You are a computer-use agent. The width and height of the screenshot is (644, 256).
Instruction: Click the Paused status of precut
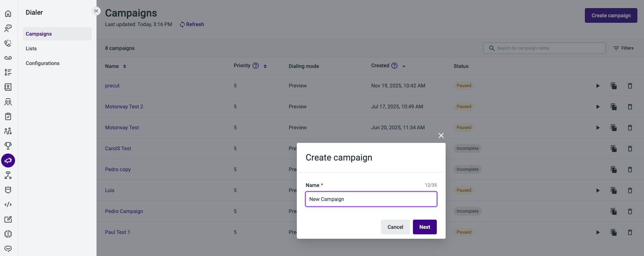click(x=464, y=86)
